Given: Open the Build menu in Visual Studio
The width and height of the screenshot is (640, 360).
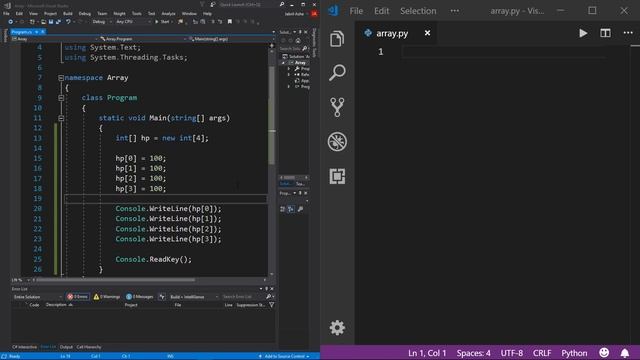Looking at the screenshot, I should click(x=68, y=13).
